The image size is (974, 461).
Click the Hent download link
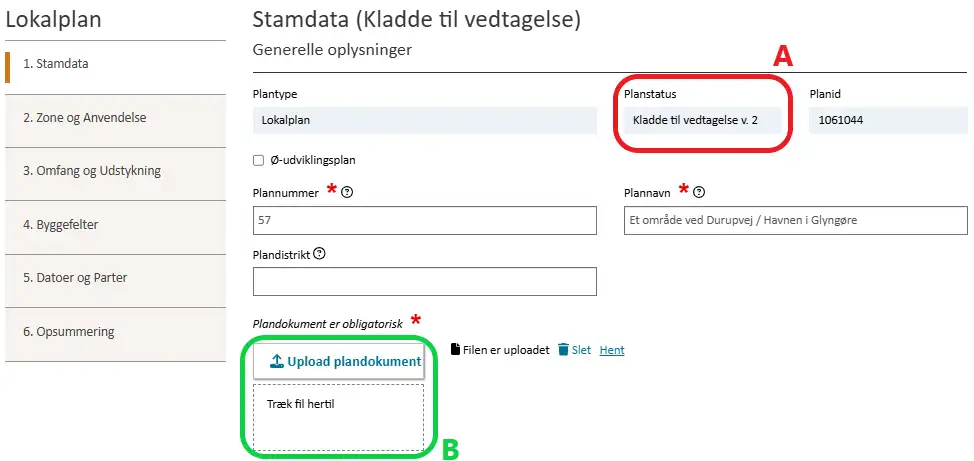pyautogui.click(x=612, y=350)
